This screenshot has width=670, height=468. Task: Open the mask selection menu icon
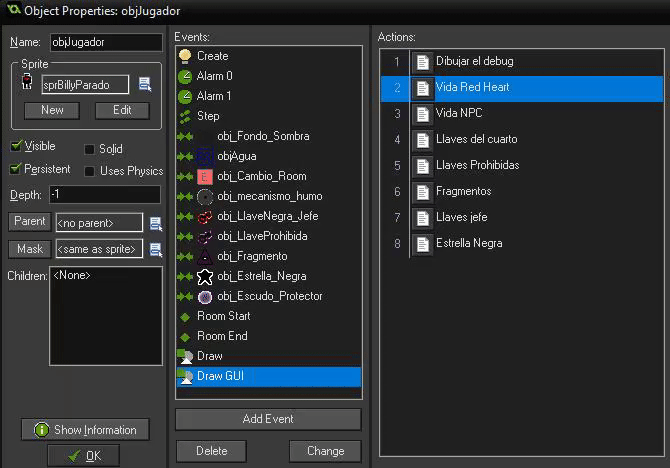point(156,250)
